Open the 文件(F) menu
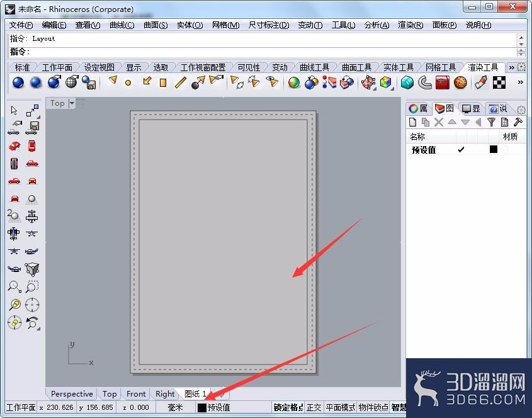 click(21, 25)
